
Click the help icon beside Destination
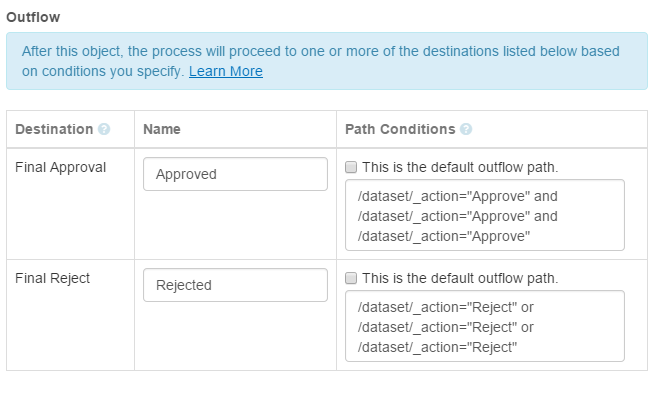[104, 129]
